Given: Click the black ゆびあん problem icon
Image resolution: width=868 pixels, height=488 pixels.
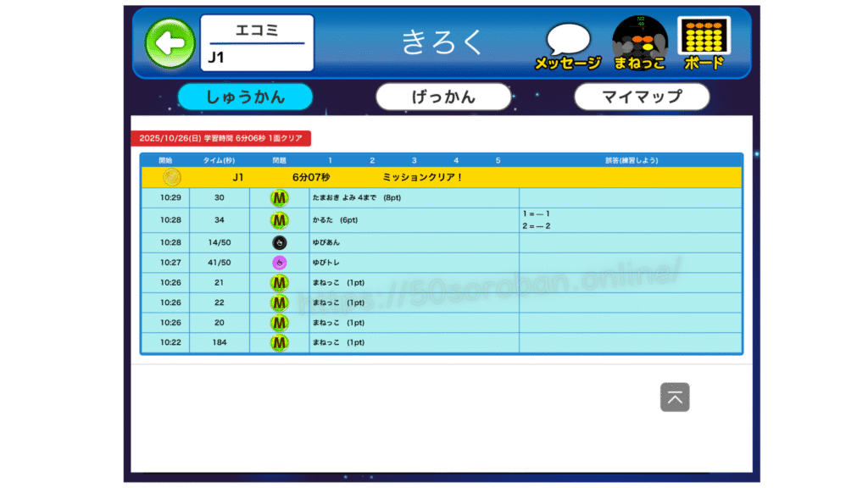Looking at the screenshot, I should [x=279, y=242].
